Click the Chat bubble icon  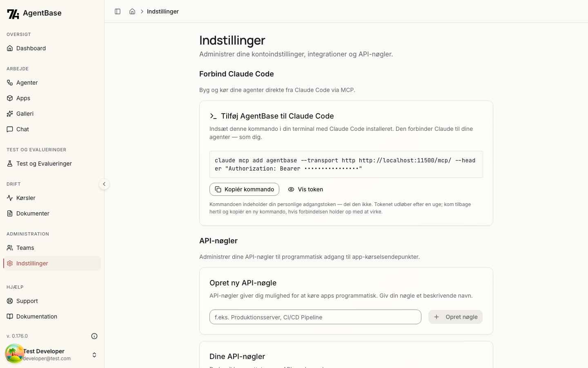(10, 129)
